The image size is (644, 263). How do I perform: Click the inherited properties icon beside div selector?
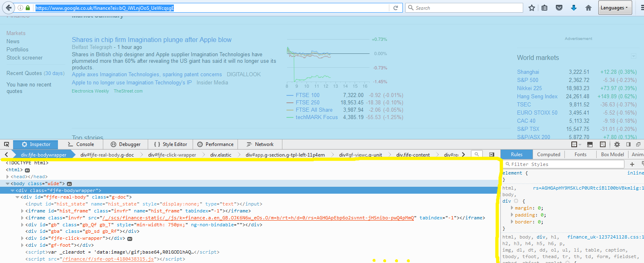pos(516,201)
